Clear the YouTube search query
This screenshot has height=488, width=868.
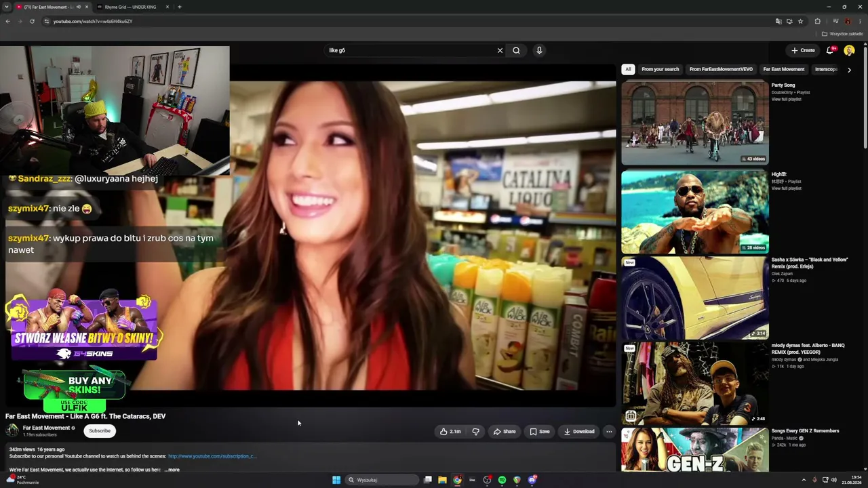(x=500, y=50)
